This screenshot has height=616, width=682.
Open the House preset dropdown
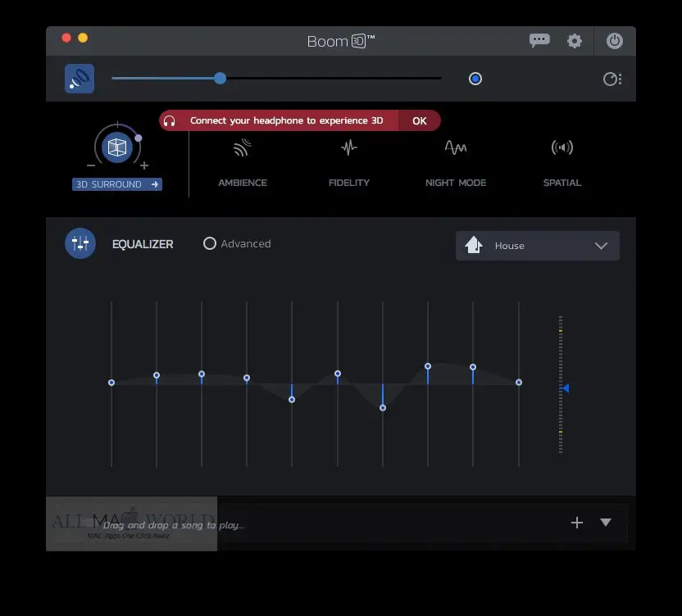click(537, 246)
